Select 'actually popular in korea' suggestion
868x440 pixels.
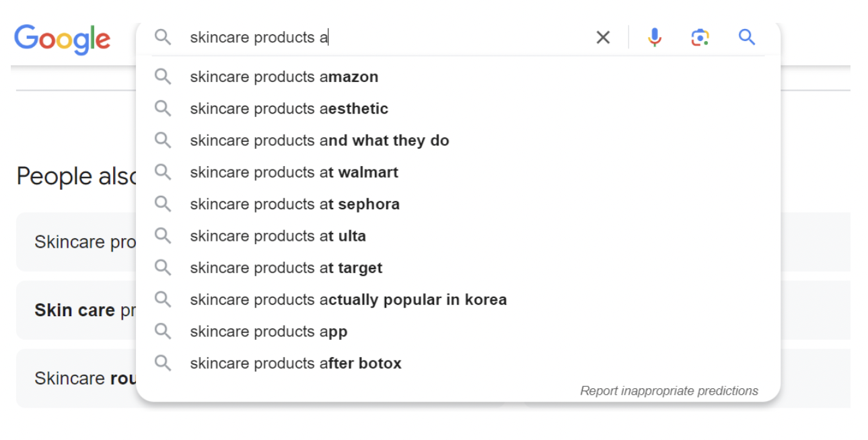(x=348, y=299)
